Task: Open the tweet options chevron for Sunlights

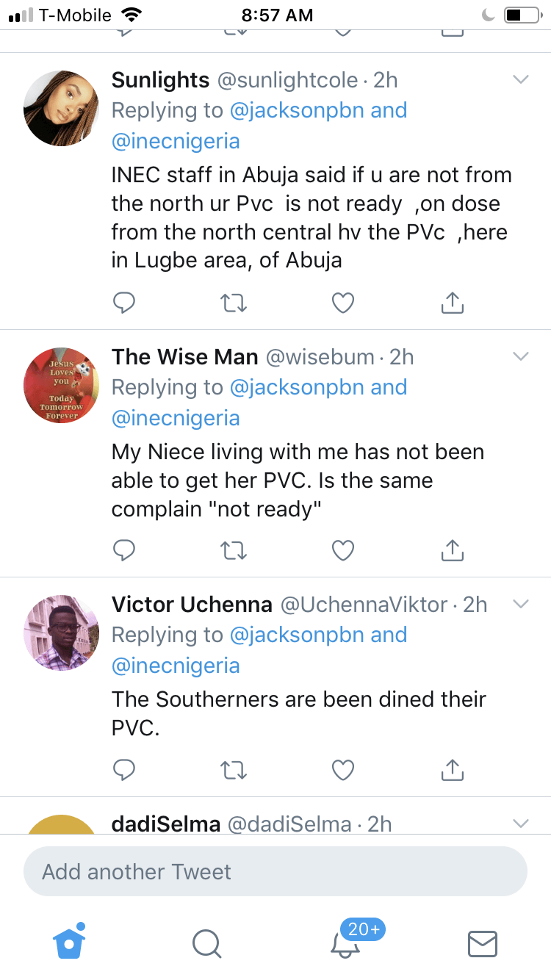Action: (520, 79)
